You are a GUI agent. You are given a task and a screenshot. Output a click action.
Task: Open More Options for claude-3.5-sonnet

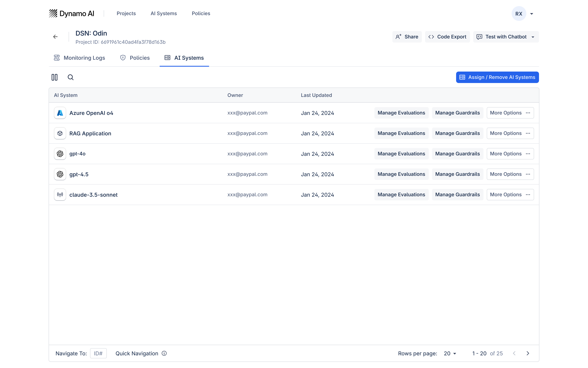click(x=510, y=195)
